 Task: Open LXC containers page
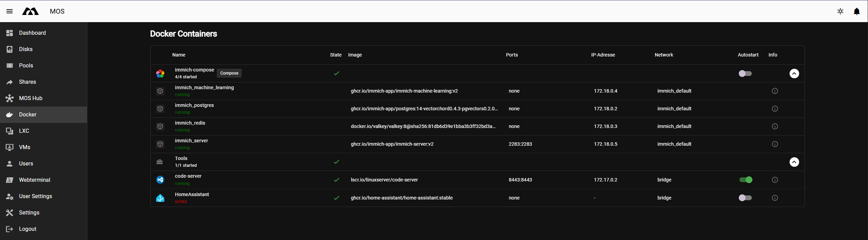click(x=43, y=131)
